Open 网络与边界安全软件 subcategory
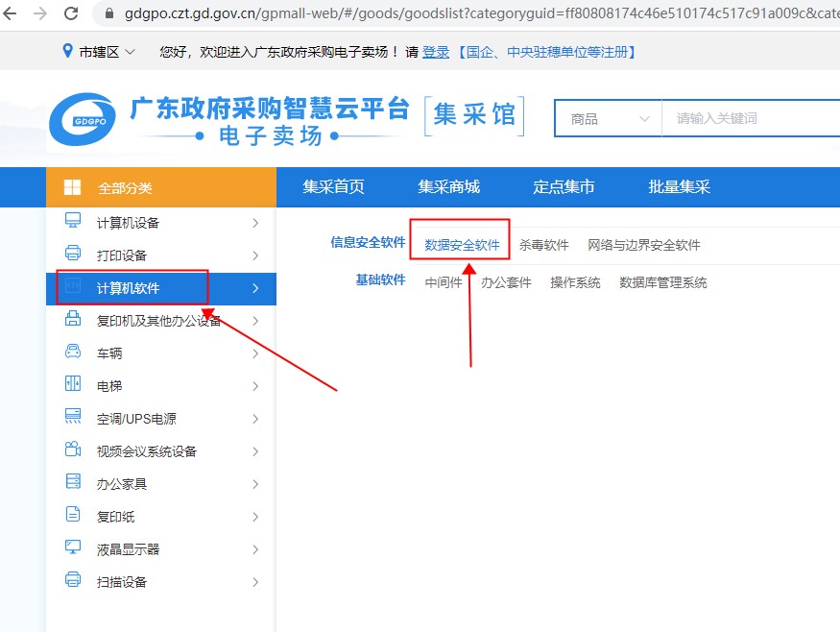This screenshot has height=632, width=840. (x=644, y=245)
